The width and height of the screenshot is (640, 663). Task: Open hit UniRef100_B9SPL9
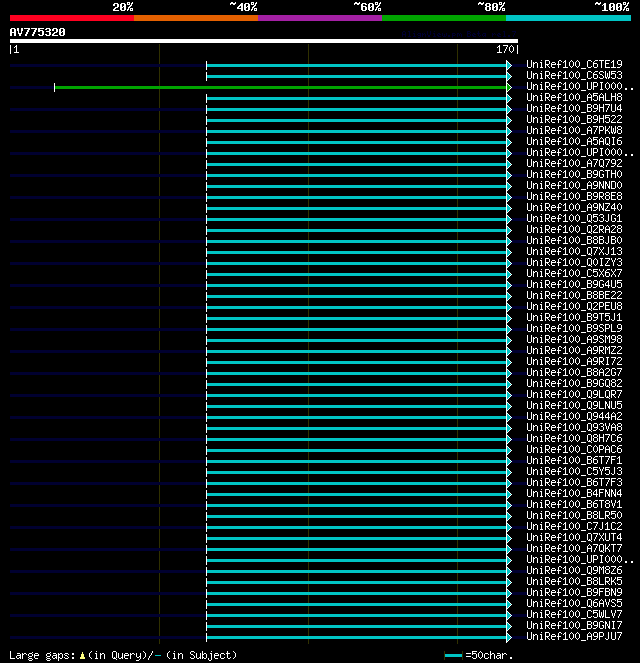point(574,328)
